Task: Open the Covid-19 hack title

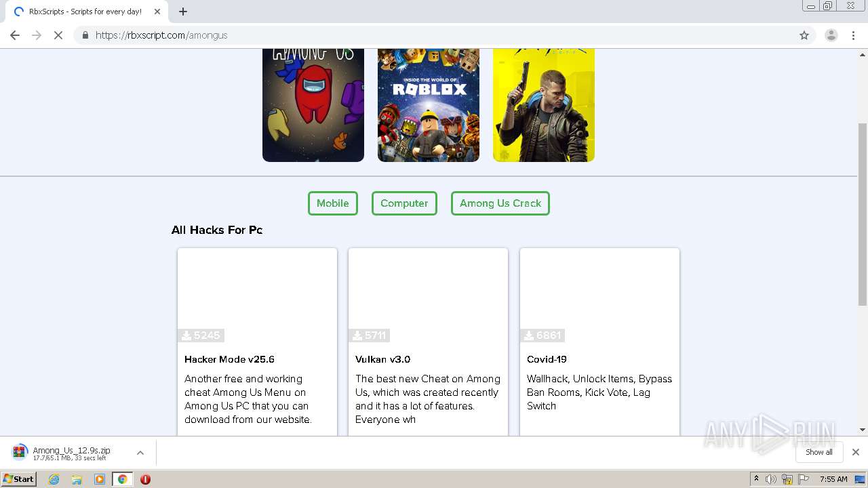Action: (x=547, y=359)
